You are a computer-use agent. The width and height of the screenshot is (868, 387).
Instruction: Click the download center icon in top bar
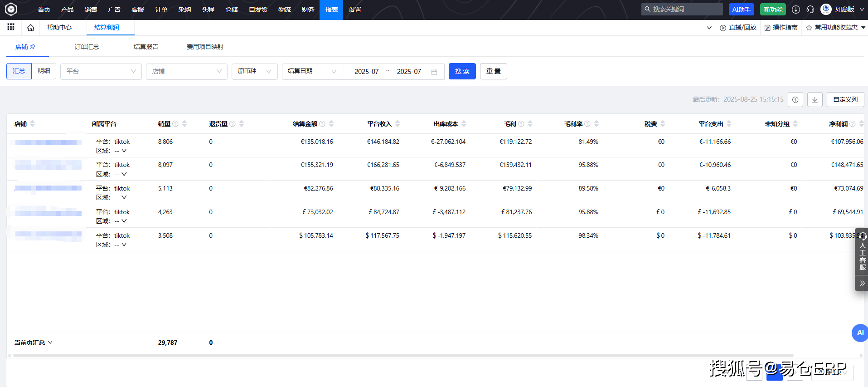(795, 10)
